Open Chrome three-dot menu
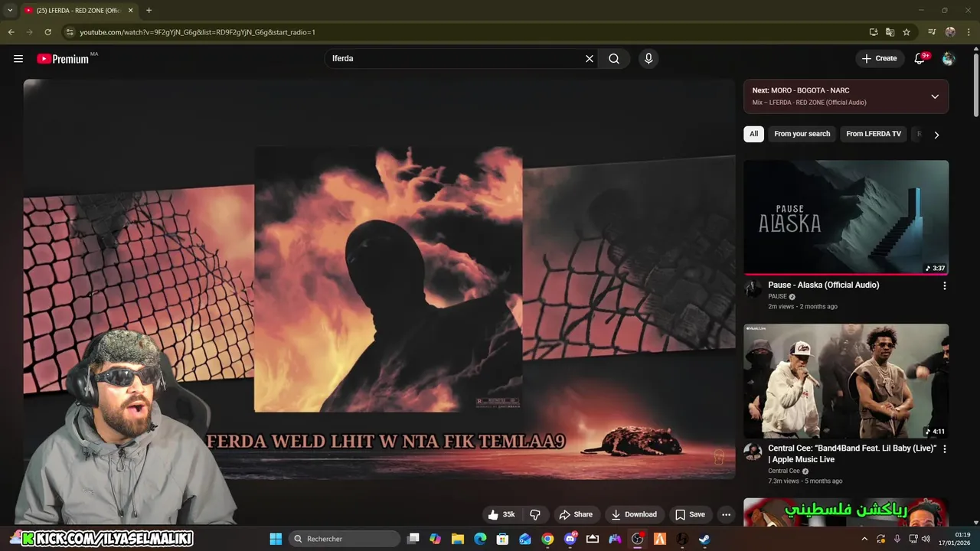 click(969, 32)
